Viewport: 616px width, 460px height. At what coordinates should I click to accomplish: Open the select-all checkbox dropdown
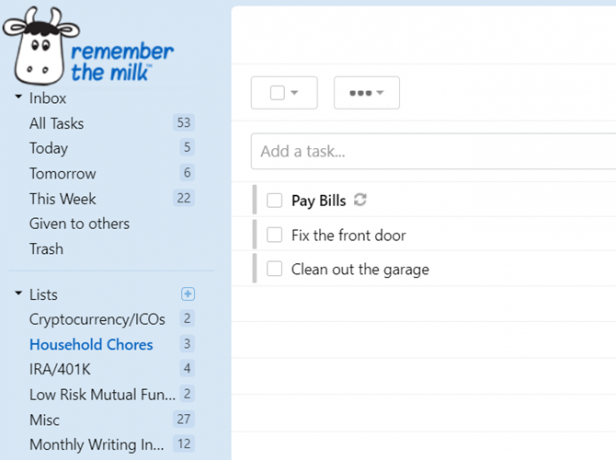click(x=284, y=93)
